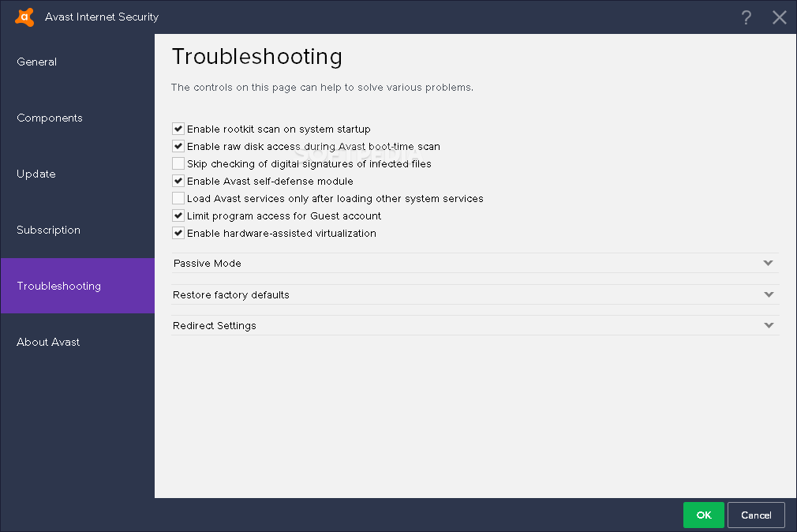Image resolution: width=797 pixels, height=532 pixels.
Task: Open the About Avast tab
Action: point(77,342)
